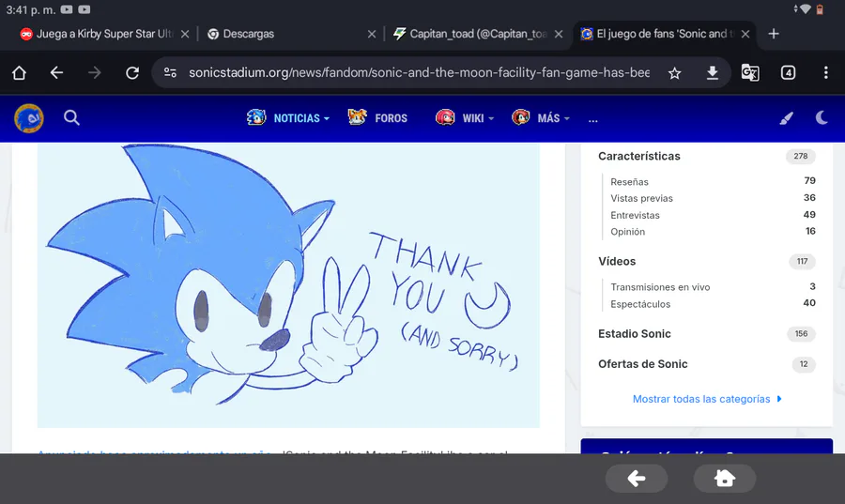This screenshot has height=504, width=845.
Task: Close the Kirby Super Star Ultra tab
Action: [185, 34]
